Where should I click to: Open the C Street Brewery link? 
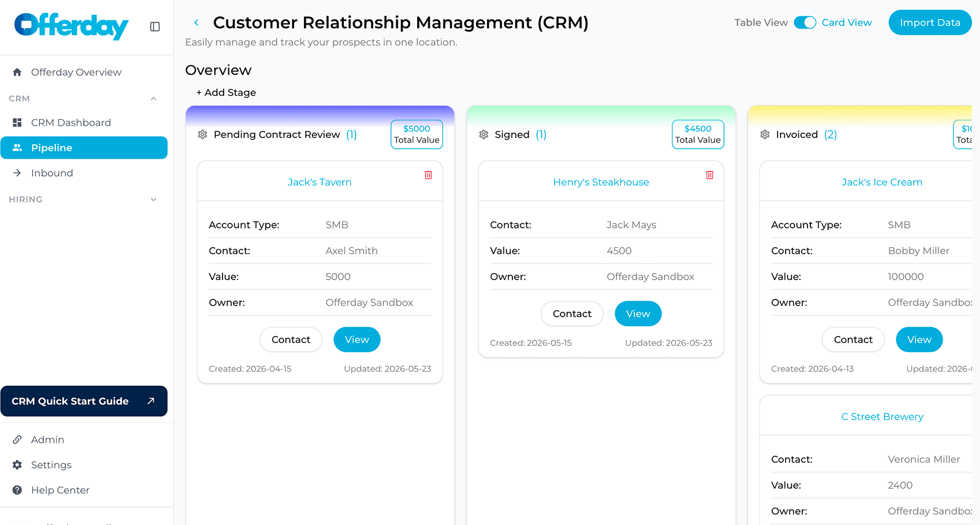[882, 416]
